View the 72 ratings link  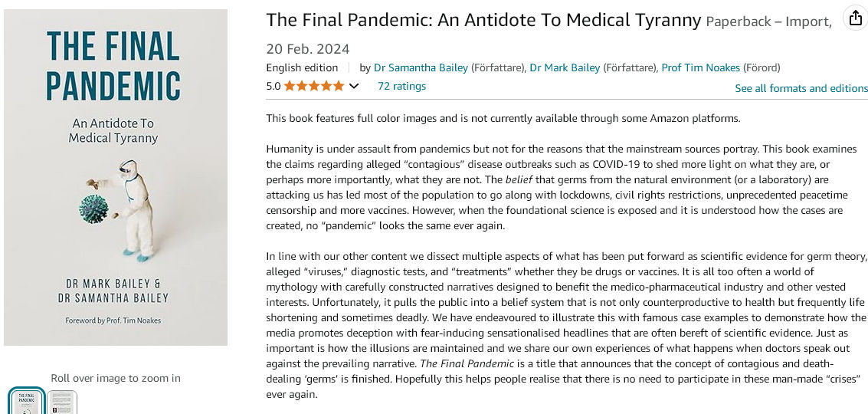click(401, 86)
